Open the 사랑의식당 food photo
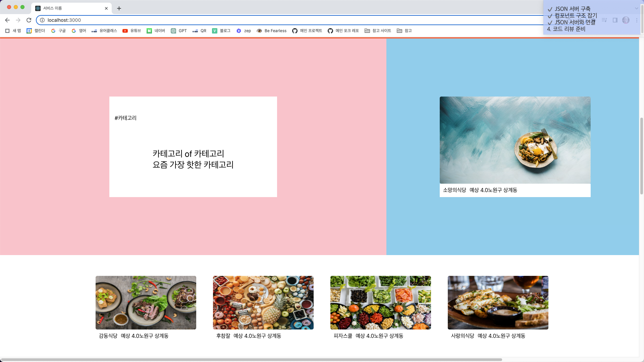The height and width of the screenshot is (362, 644). click(x=498, y=303)
